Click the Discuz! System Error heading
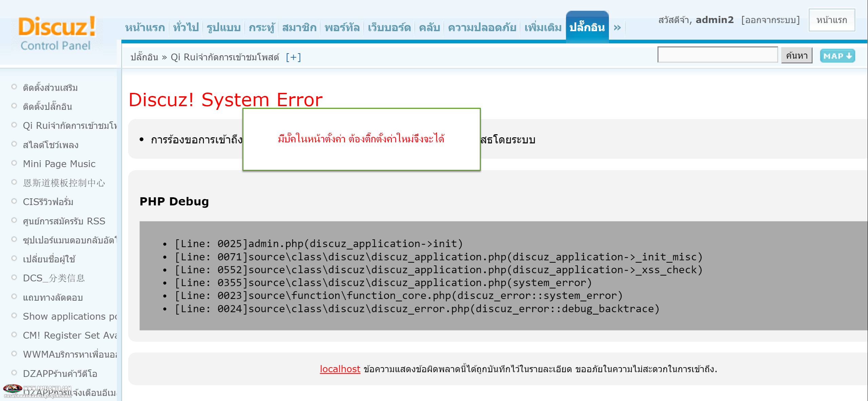 tap(225, 100)
